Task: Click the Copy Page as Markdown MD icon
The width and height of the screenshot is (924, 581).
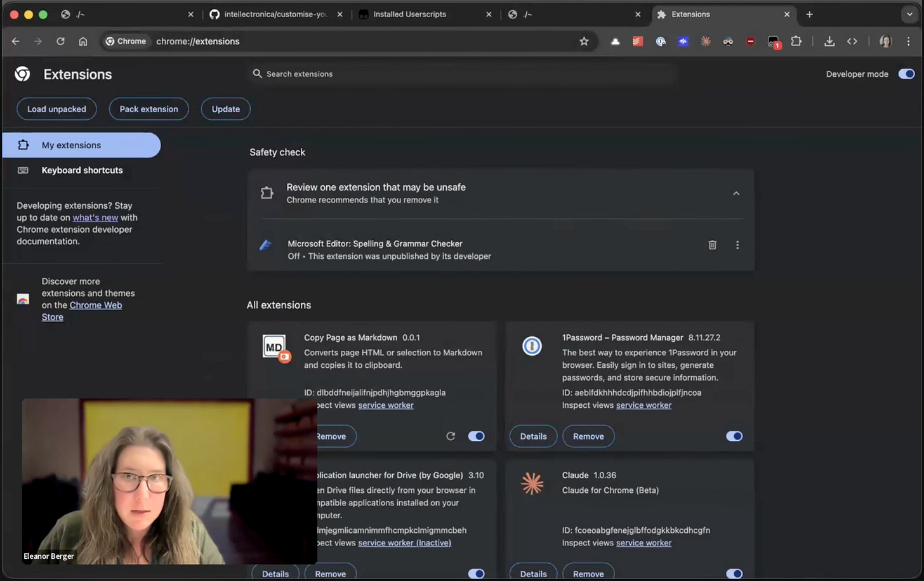Action: 276,348
